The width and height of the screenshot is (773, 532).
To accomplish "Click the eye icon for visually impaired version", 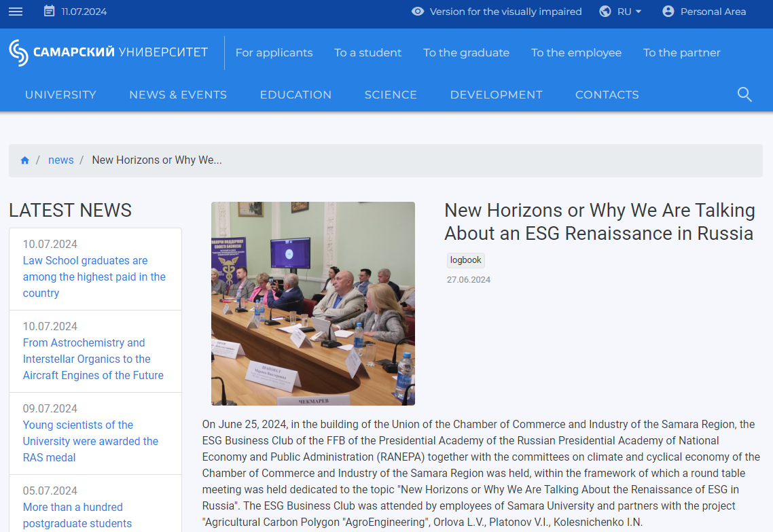I will coord(418,12).
